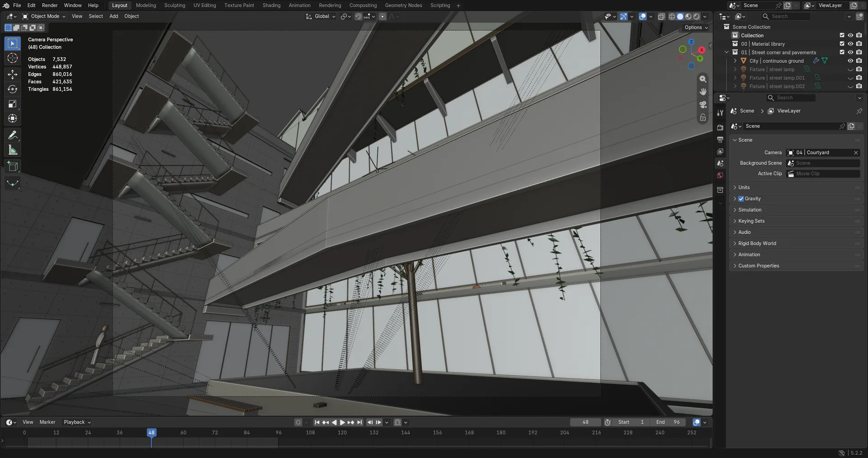This screenshot has width=868, height=458.
Task: Click the pan hand viewport icon
Action: 703,92
